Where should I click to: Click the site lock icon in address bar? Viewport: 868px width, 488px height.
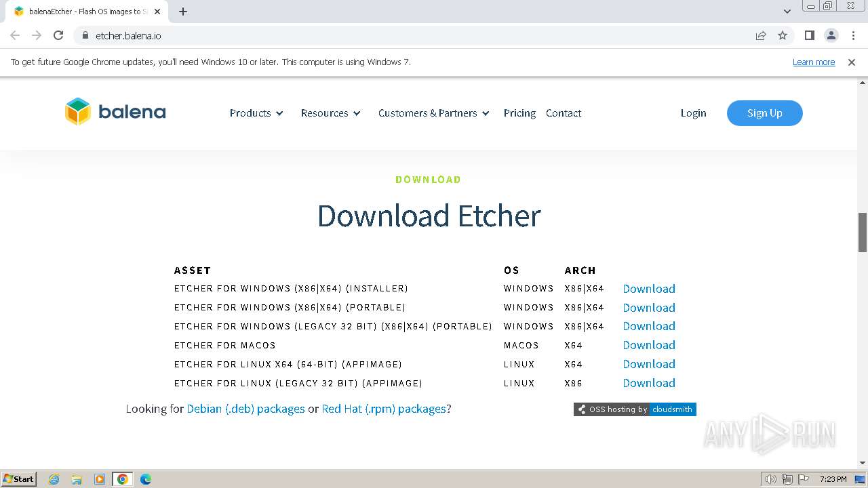coord(85,35)
